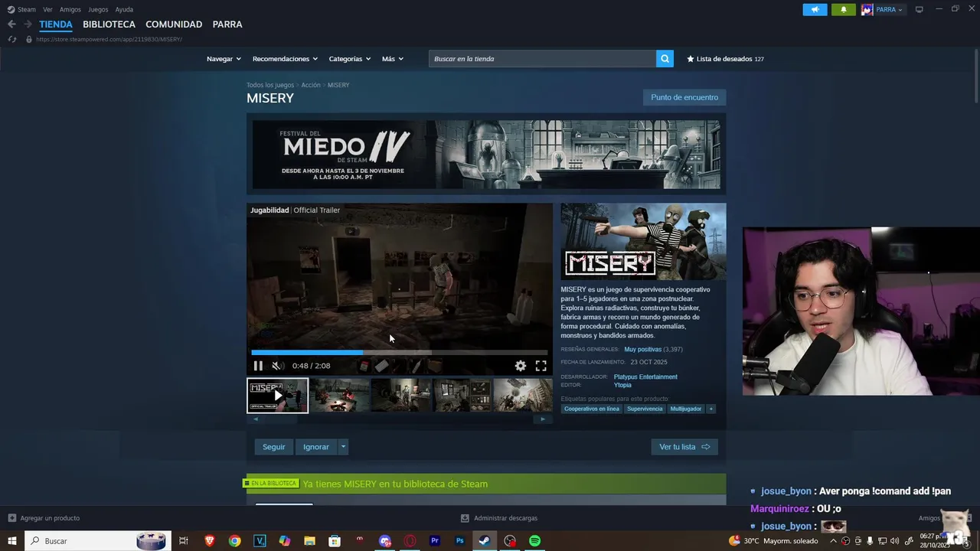Open the Juegos menu

tap(98, 9)
